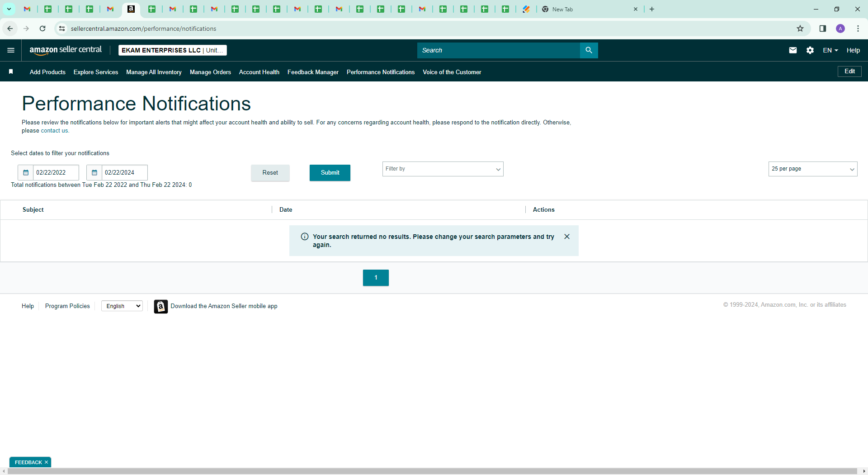Viewport: 868px width, 475px height.
Task: Click the Seller Central search field
Action: point(499,50)
